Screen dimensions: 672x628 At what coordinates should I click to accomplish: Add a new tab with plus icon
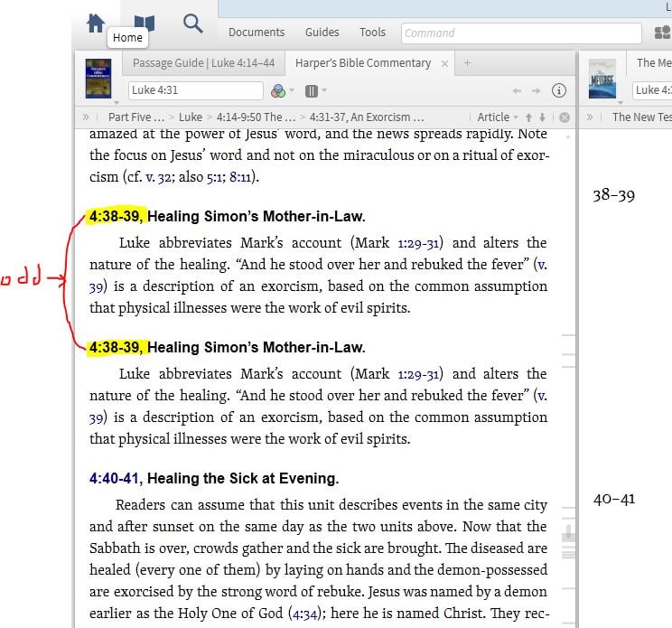pyautogui.click(x=467, y=63)
